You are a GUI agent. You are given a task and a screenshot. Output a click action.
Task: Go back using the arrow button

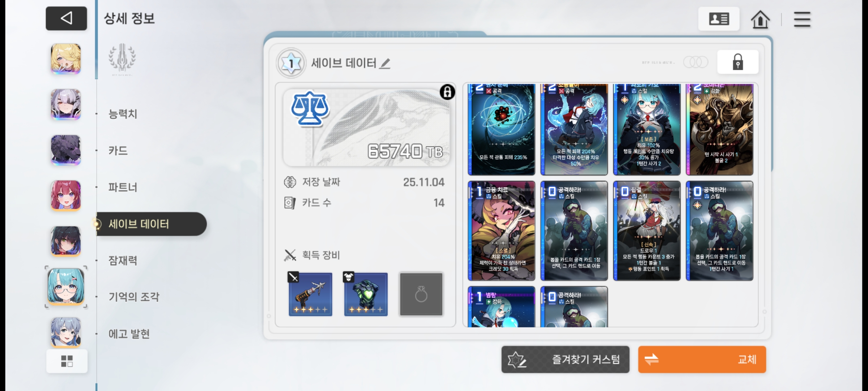(66, 18)
